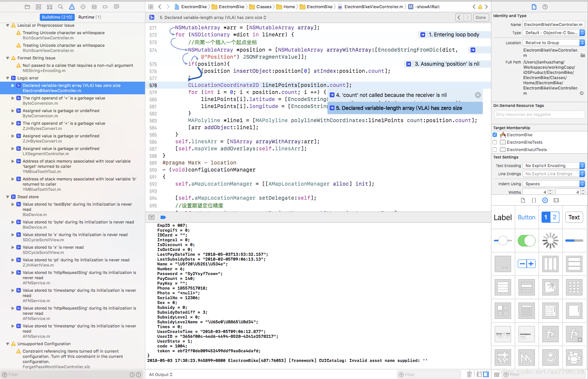
Task: Toggle recent-issues clock filter in navigator
Action: click(132, 375)
